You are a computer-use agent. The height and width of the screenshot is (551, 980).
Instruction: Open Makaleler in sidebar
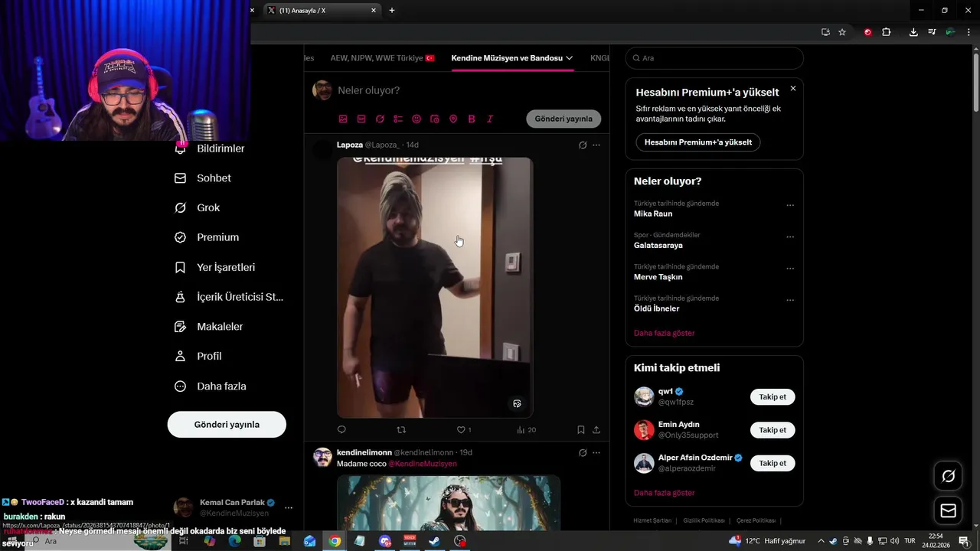[x=209, y=326]
